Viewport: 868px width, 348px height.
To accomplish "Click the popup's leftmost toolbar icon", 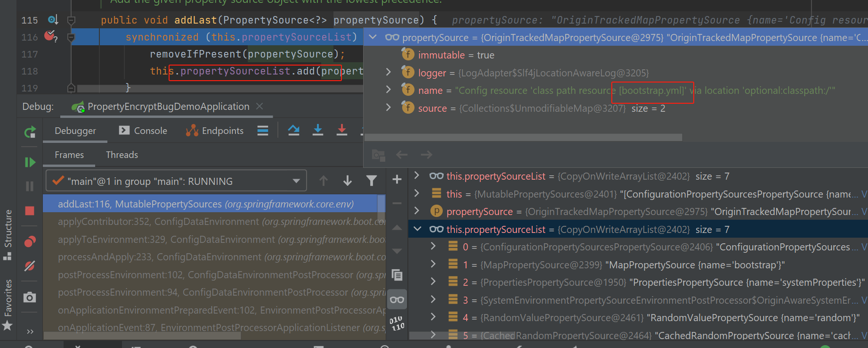I will tap(378, 155).
